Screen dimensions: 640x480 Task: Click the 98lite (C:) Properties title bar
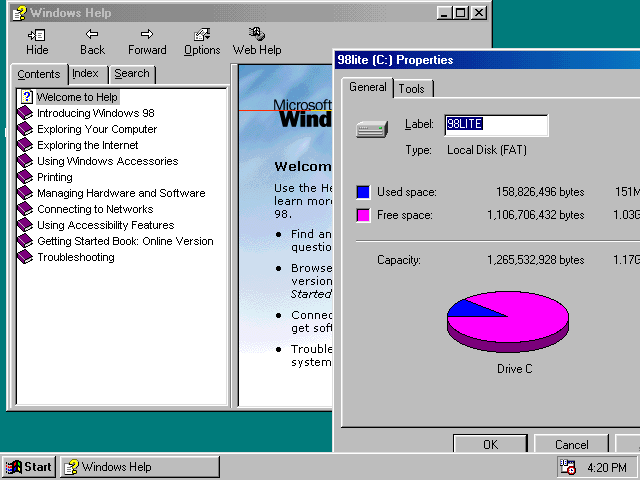coord(487,60)
